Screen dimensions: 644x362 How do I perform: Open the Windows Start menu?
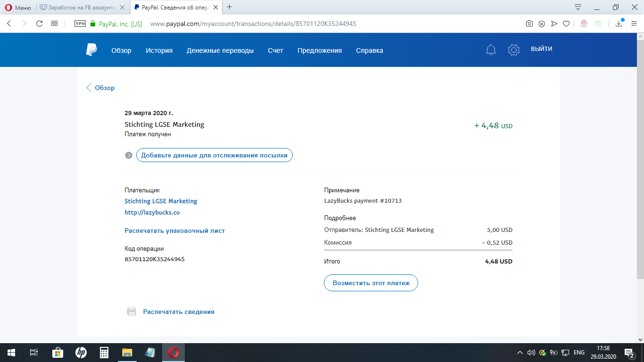click(11, 353)
